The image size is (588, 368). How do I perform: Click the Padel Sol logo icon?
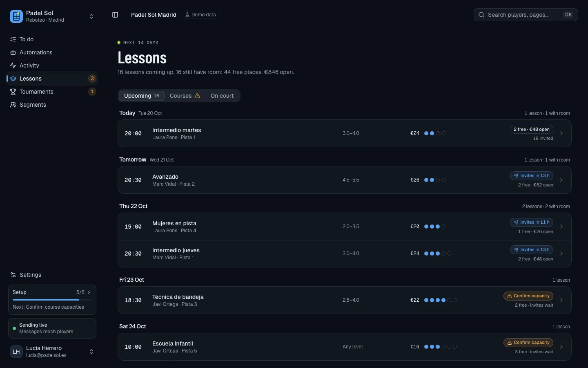[16, 16]
